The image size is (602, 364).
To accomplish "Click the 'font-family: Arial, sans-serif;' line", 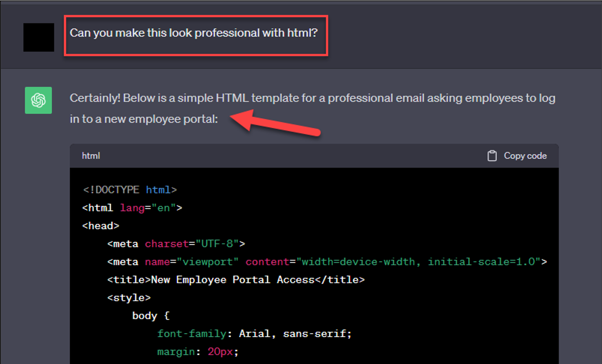I will click(x=255, y=334).
